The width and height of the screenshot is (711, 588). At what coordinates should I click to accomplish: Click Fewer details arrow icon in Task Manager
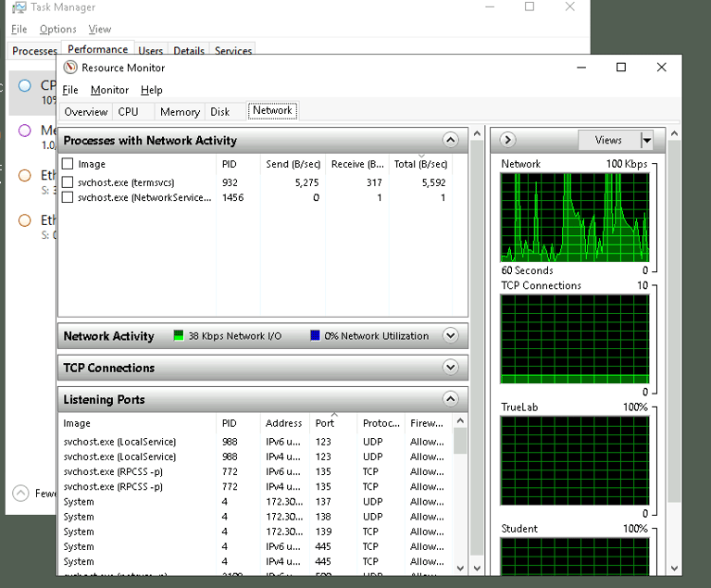pyautogui.click(x=20, y=494)
